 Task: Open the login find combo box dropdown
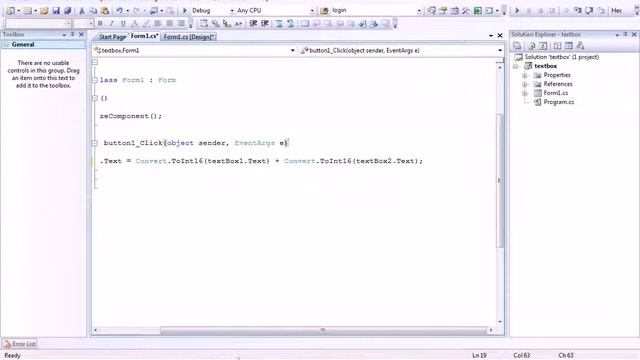coord(419,11)
